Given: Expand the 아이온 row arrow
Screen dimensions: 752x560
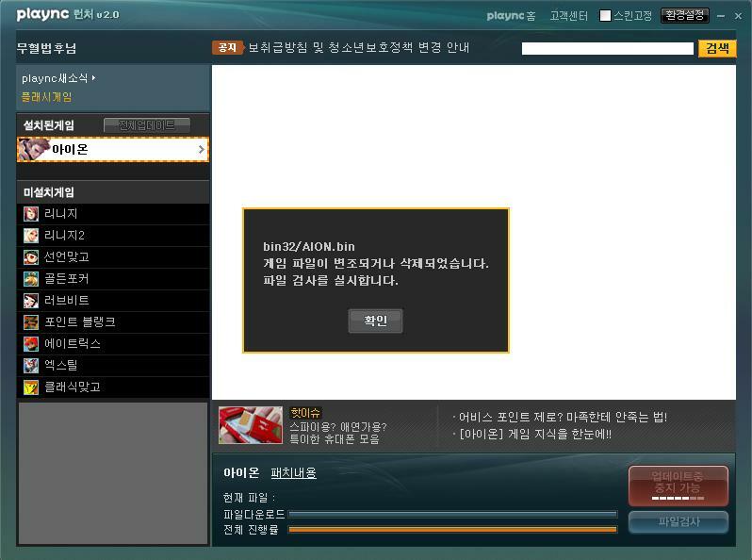Looking at the screenshot, I should (x=202, y=150).
